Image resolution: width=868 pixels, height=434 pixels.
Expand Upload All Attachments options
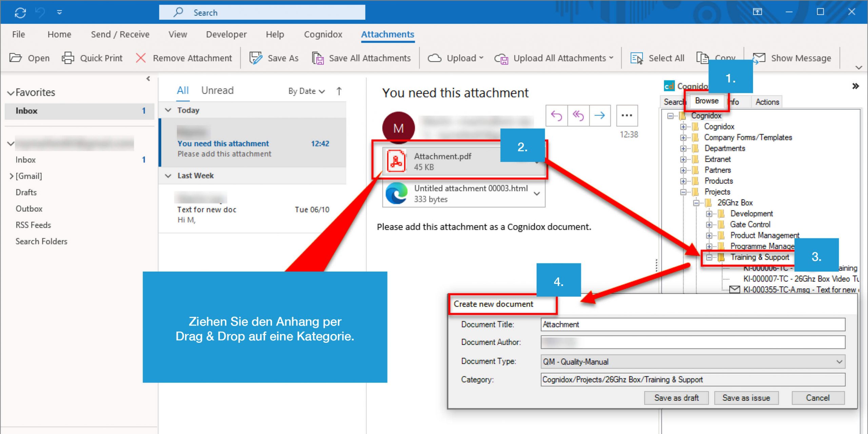[x=611, y=58]
